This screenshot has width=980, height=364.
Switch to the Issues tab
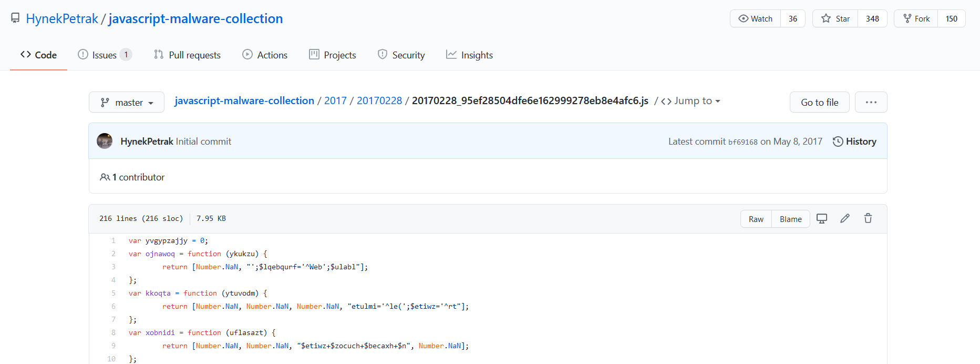[x=104, y=55]
